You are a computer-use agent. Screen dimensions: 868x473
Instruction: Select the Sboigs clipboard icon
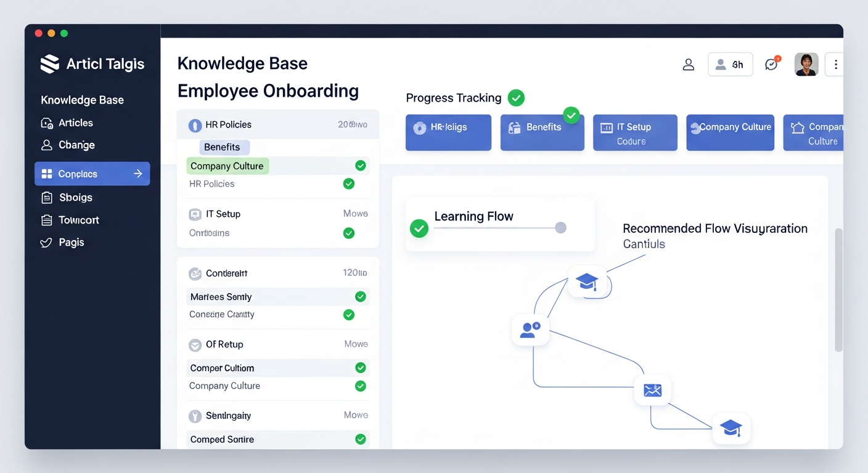click(48, 197)
